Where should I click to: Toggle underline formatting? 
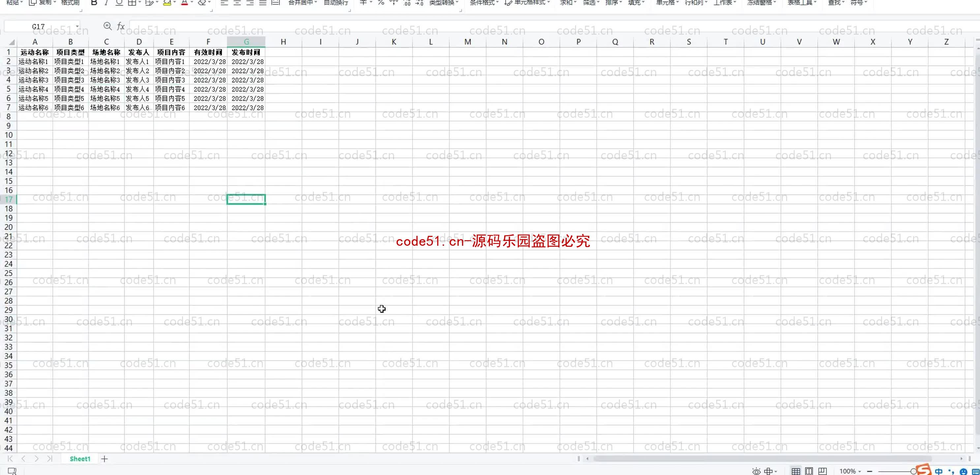click(x=119, y=3)
